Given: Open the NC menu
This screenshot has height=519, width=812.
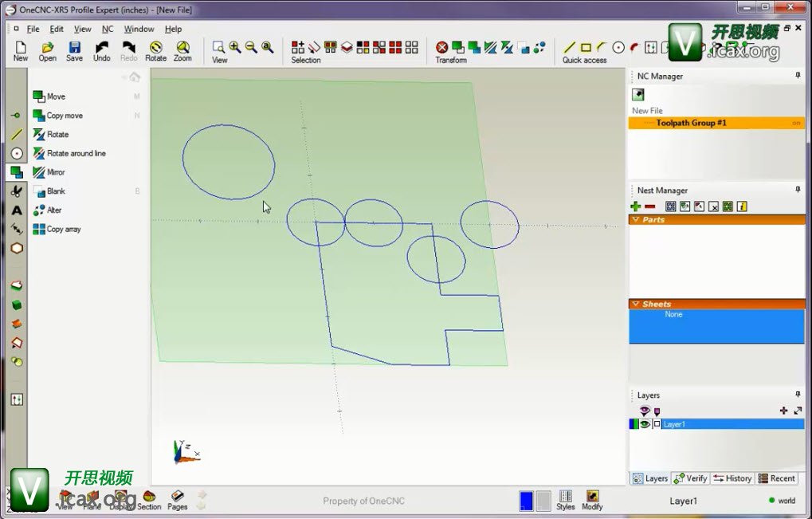Looking at the screenshot, I should coord(108,29).
